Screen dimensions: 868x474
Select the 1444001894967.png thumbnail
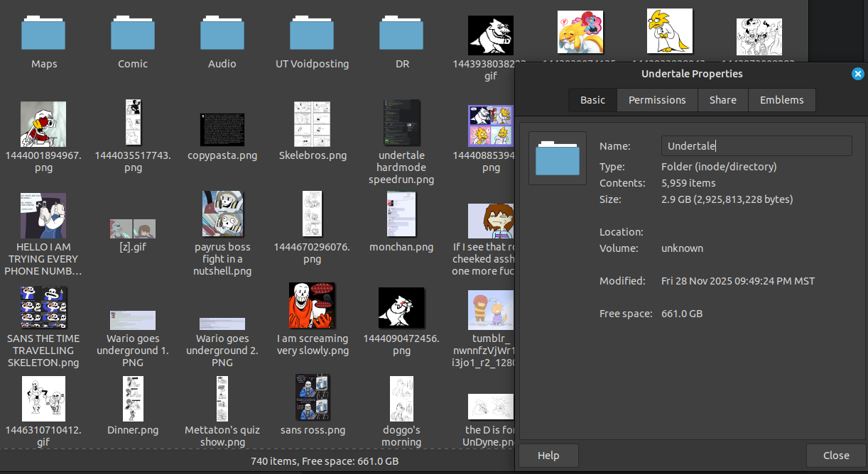tap(43, 124)
